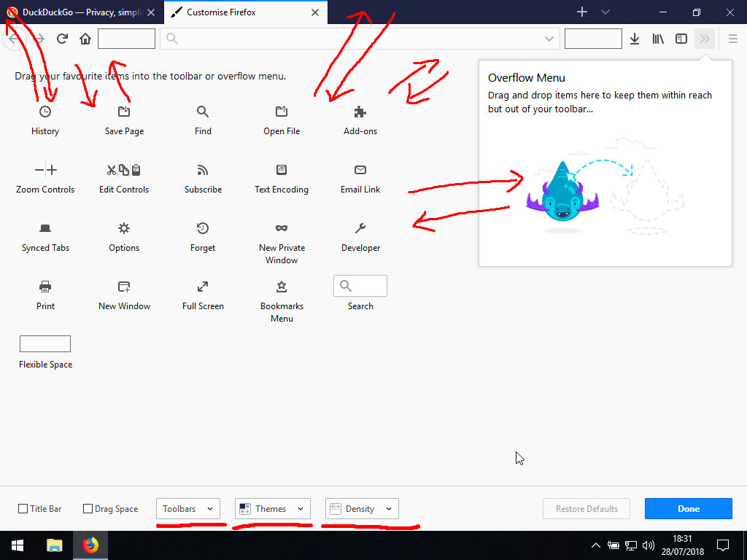This screenshot has height=560, width=747.
Task: Open the Density dropdown
Action: [x=362, y=508]
